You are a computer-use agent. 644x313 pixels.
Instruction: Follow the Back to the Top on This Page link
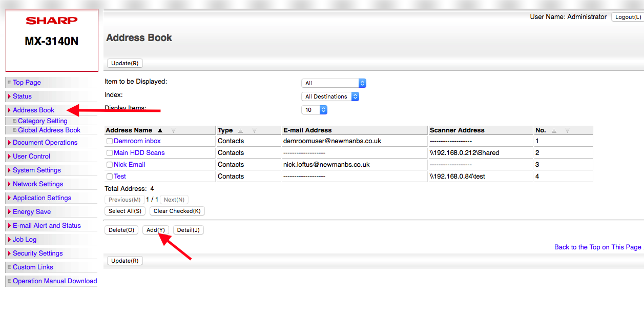(x=597, y=247)
